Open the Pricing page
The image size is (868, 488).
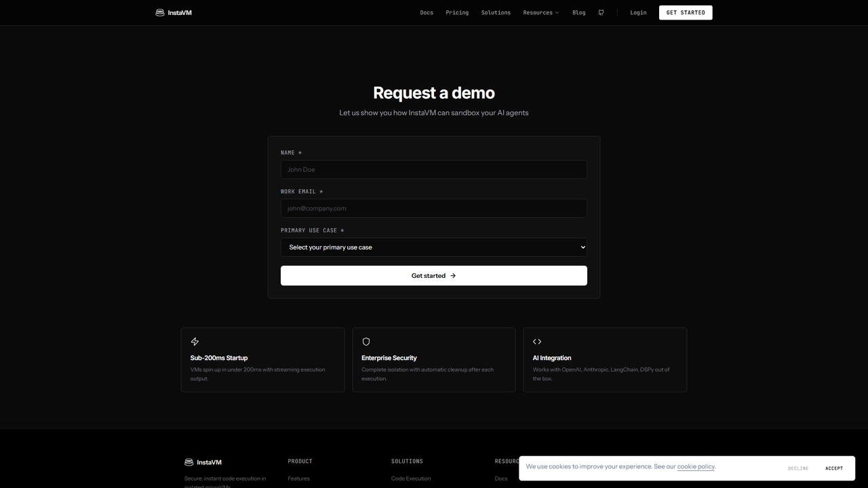pos(457,12)
